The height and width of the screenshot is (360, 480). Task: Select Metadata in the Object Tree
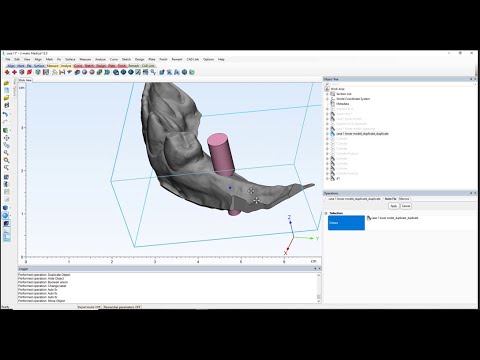343,104
